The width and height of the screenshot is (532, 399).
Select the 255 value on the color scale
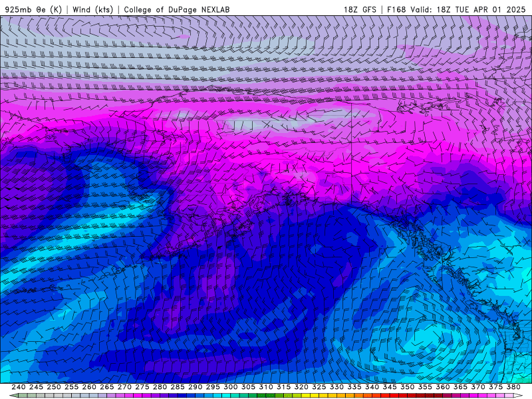71,387
